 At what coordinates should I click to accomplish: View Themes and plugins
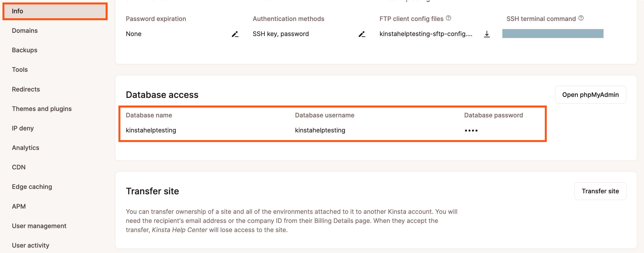click(x=41, y=109)
